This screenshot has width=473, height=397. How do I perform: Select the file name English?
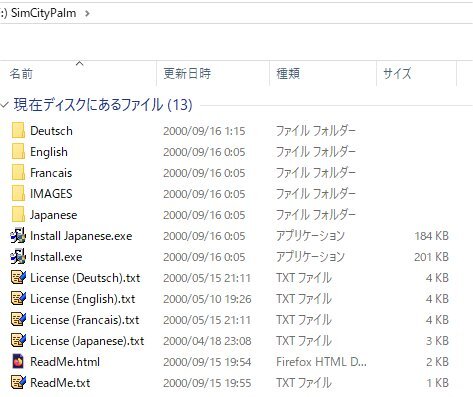click(49, 152)
